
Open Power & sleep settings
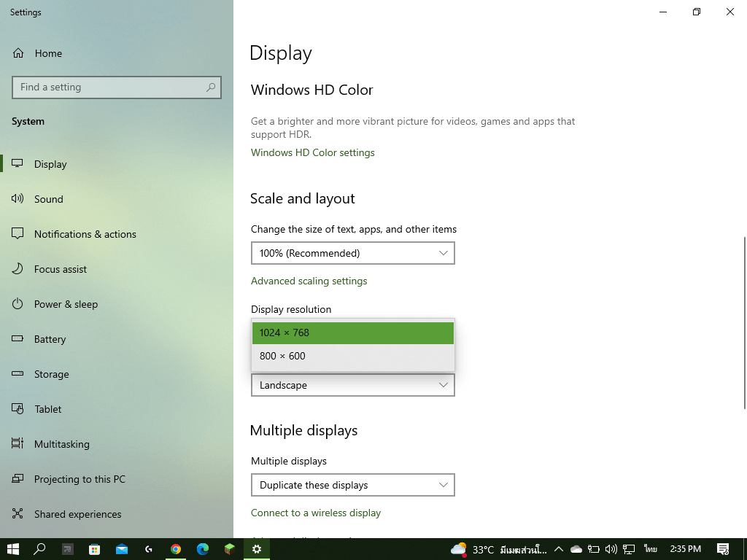[66, 304]
